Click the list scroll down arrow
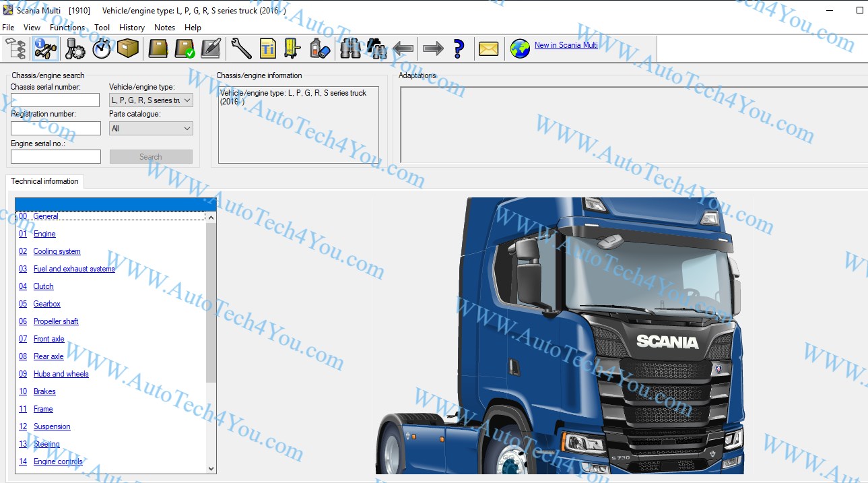868x483 pixels. [x=211, y=468]
